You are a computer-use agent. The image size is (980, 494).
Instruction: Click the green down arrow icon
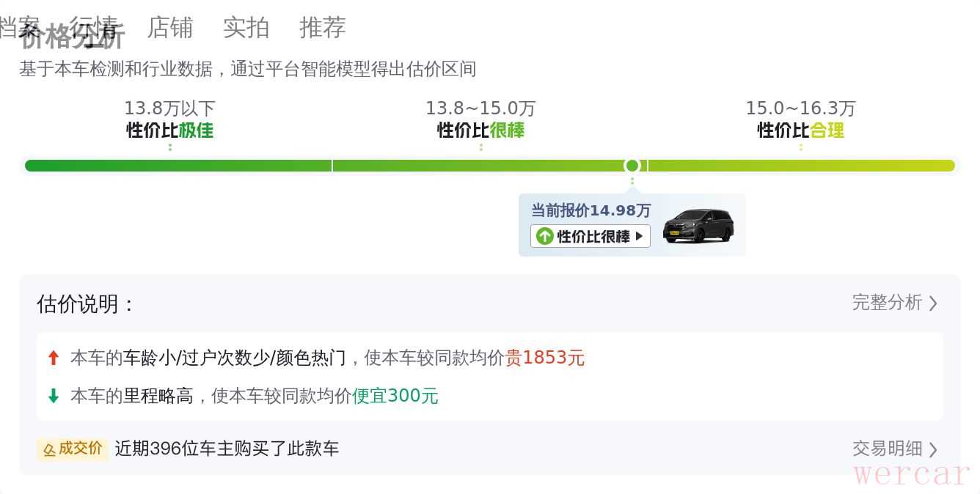(53, 397)
